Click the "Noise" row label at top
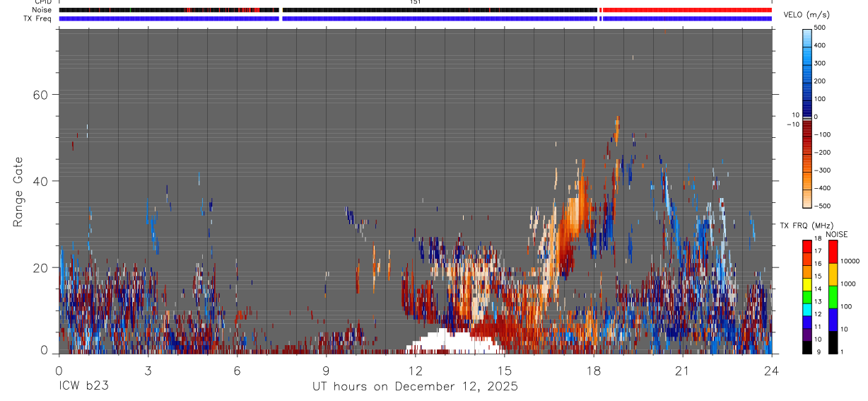The width and height of the screenshot is (868, 401). click(41, 10)
